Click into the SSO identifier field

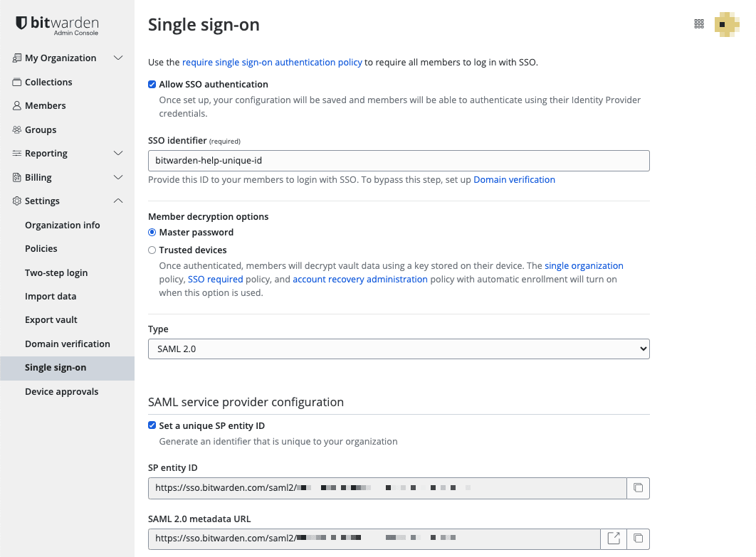tap(399, 161)
